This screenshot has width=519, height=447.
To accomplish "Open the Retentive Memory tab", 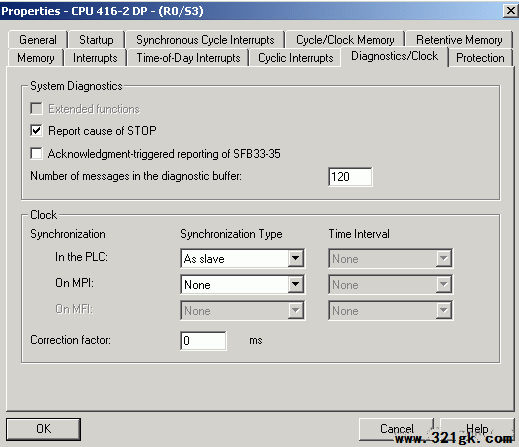I will [x=459, y=40].
